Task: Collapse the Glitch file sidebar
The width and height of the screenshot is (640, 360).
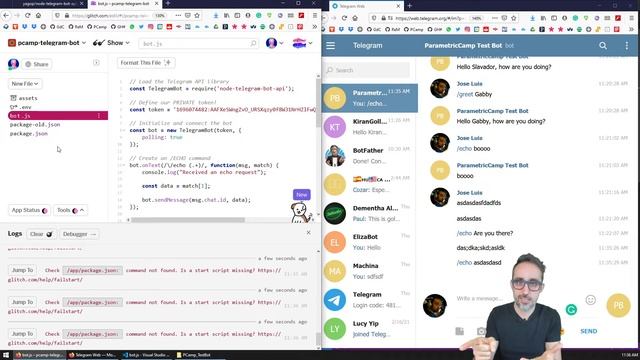Action: pyautogui.click(x=96, y=62)
